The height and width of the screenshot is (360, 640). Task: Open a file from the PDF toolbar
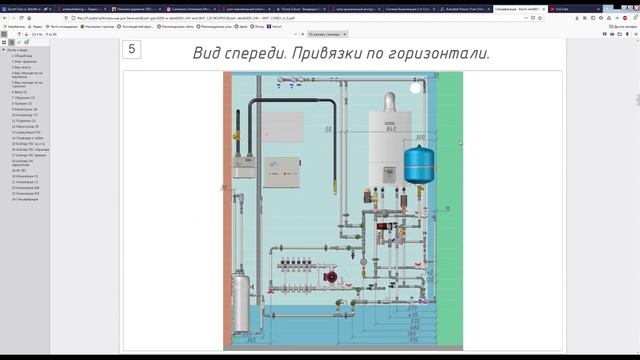click(620, 34)
